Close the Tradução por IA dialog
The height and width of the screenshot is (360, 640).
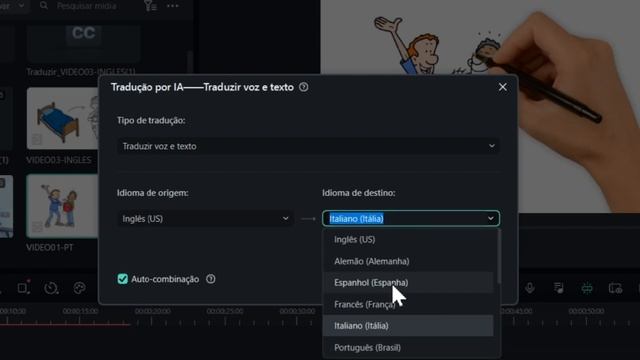(502, 87)
